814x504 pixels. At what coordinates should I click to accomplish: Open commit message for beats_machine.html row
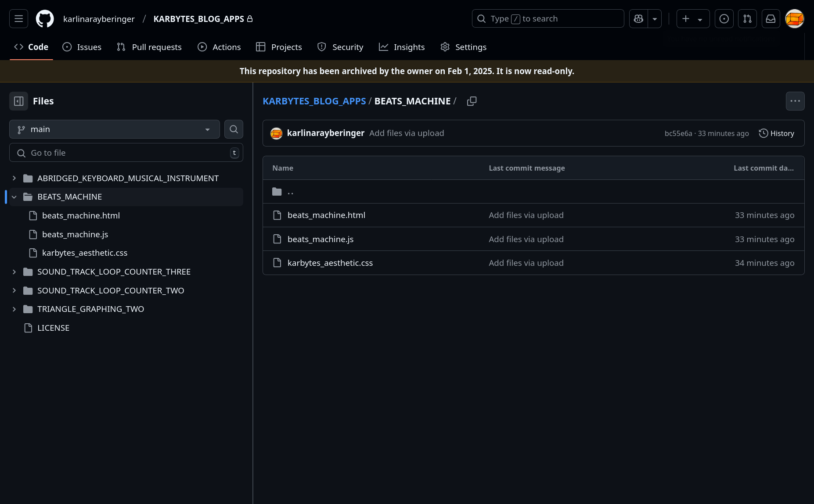(x=526, y=215)
